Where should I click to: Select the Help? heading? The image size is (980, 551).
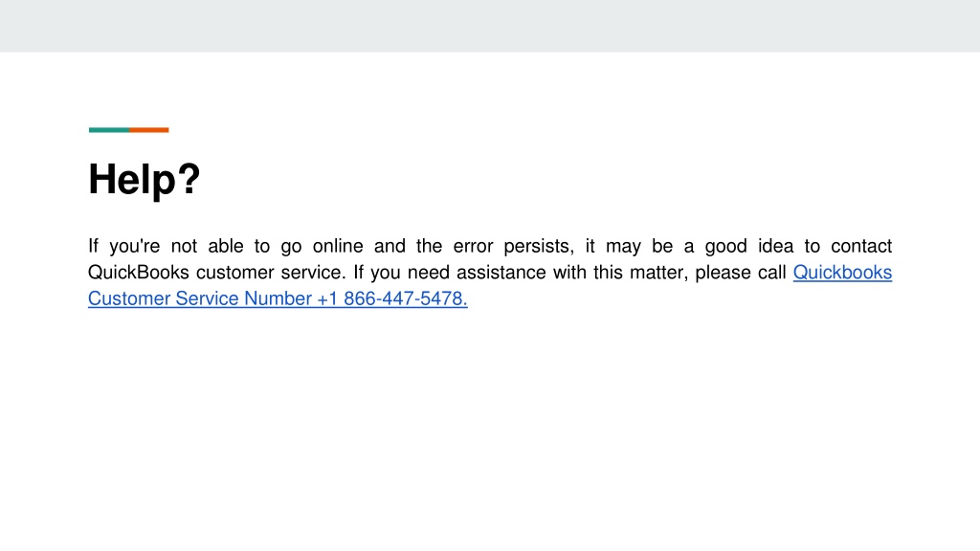tap(144, 179)
